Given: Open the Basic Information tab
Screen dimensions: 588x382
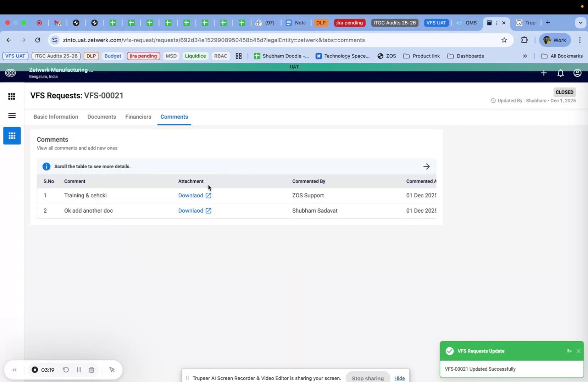Looking at the screenshot, I should tap(56, 117).
